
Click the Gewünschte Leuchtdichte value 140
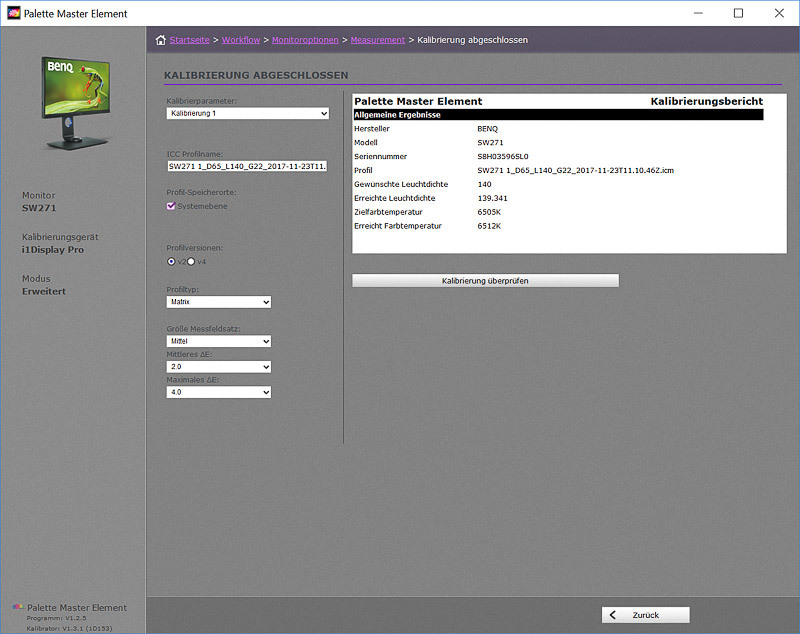pyautogui.click(x=484, y=184)
